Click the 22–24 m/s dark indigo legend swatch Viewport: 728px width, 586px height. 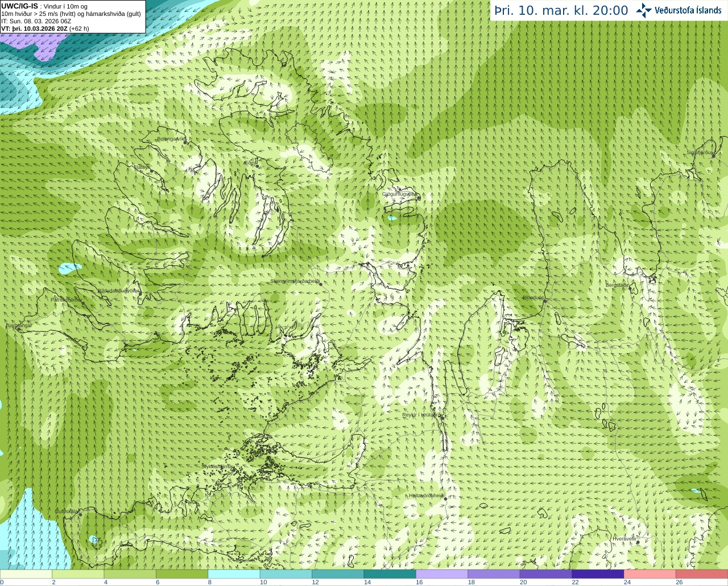pyautogui.click(x=598, y=574)
